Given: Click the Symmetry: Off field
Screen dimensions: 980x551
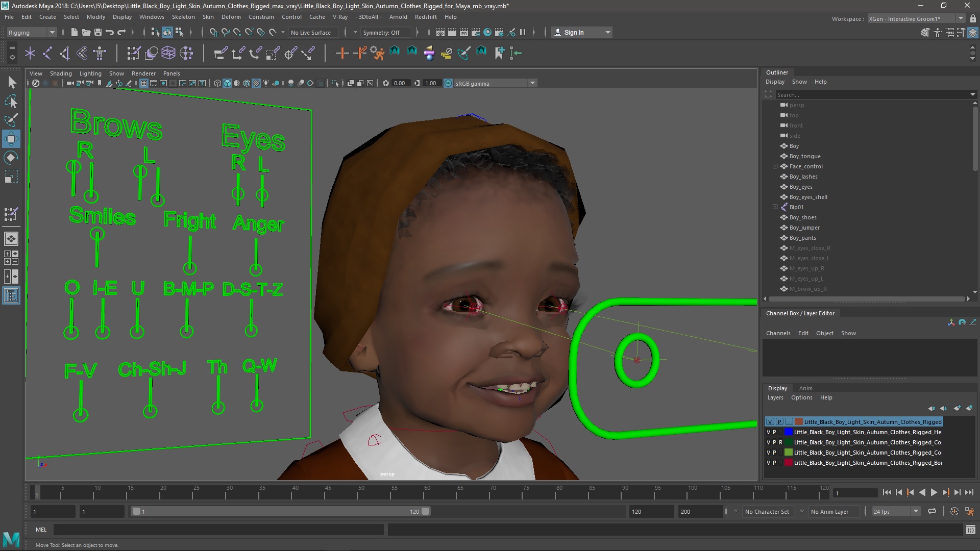Looking at the screenshot, I should point(386,32).
